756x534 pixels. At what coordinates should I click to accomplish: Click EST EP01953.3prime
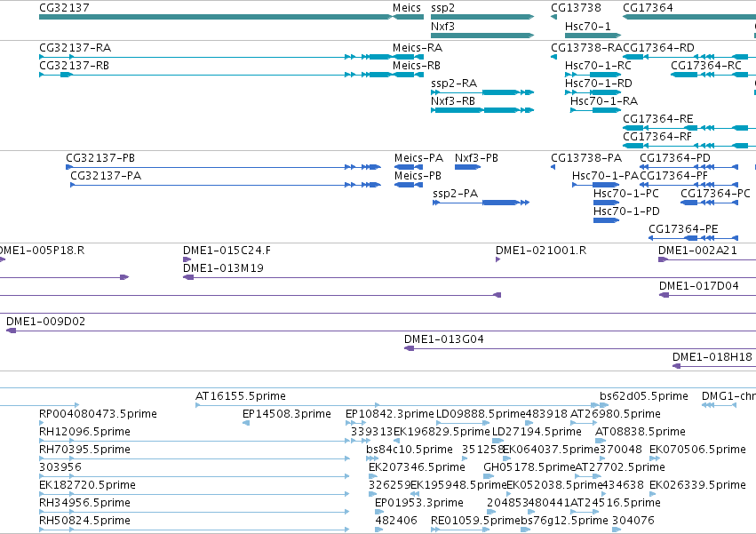tap(419, 503)
